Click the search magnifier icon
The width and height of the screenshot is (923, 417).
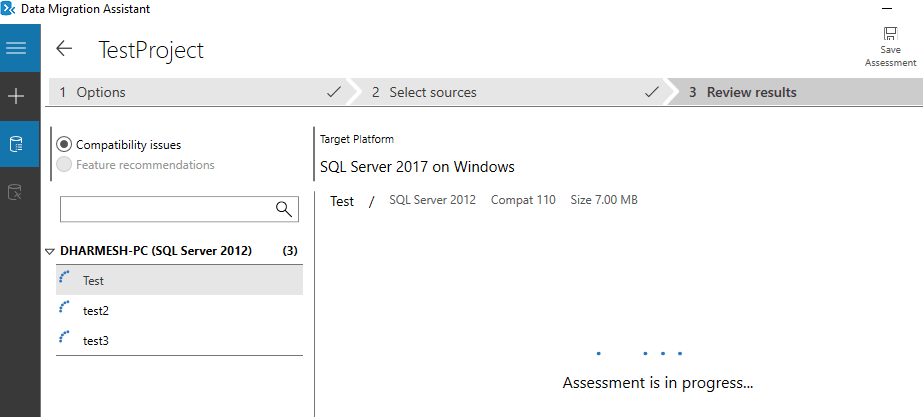pyautogui.click(x=285, y=209)
